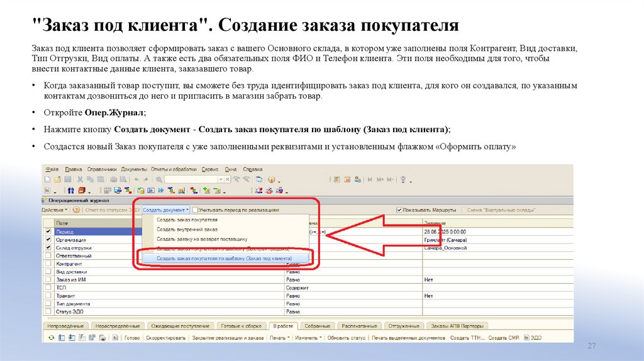Click the Redo arrow icon

coord(146,179)
